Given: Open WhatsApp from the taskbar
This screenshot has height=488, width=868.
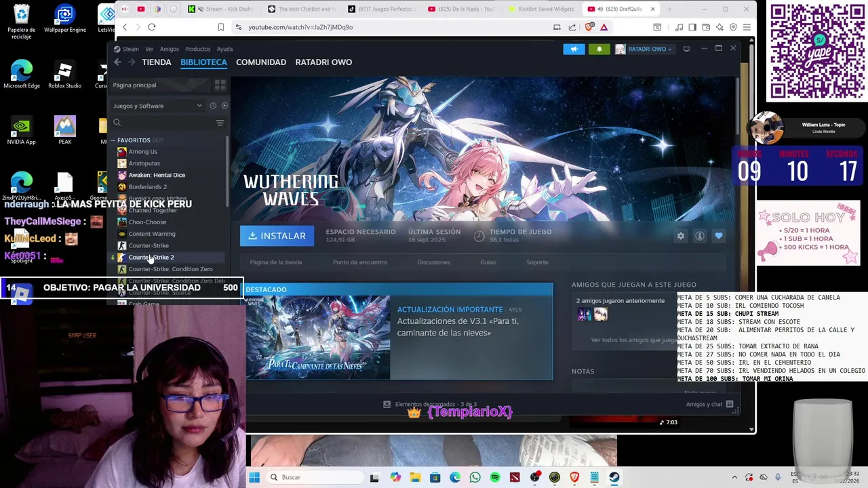Looking at the screenshot, I should (x=475, y=477).
